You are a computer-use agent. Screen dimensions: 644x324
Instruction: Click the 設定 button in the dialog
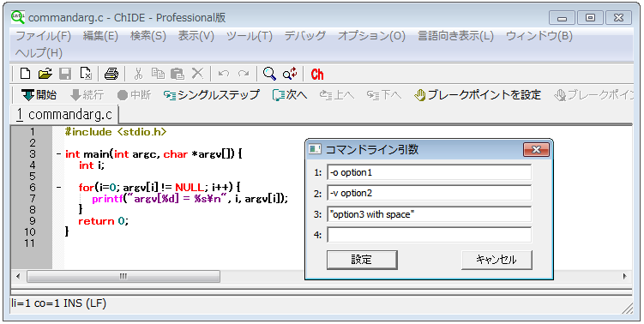pyautogui.click(x=362, y=260)
